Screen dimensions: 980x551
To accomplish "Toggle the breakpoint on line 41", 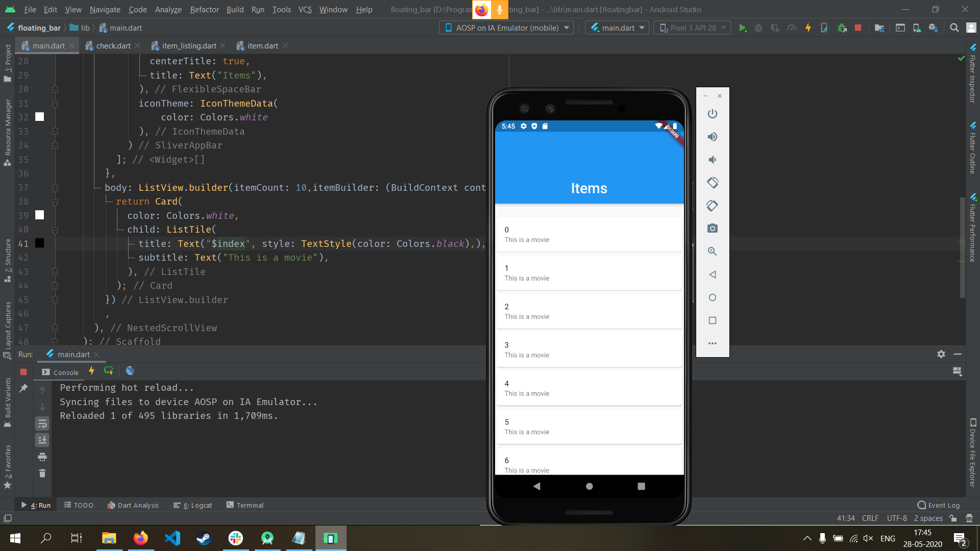I will [39, 243].
